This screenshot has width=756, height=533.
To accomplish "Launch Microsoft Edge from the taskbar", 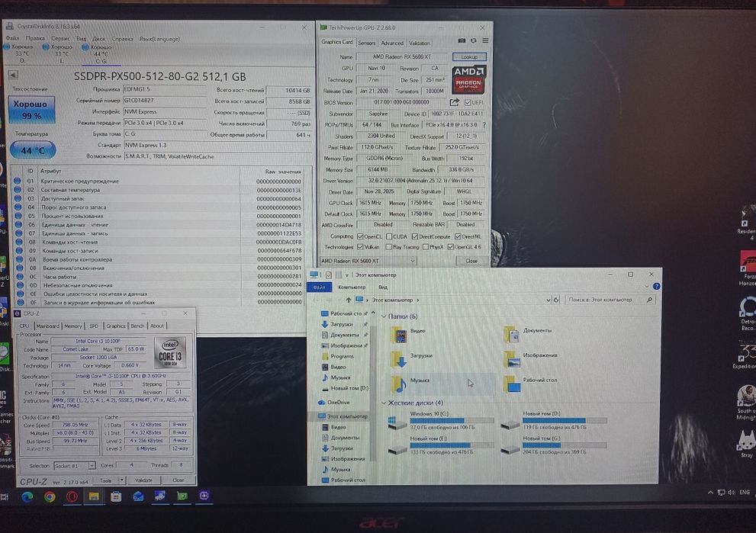I will click(x=27, y=496).
